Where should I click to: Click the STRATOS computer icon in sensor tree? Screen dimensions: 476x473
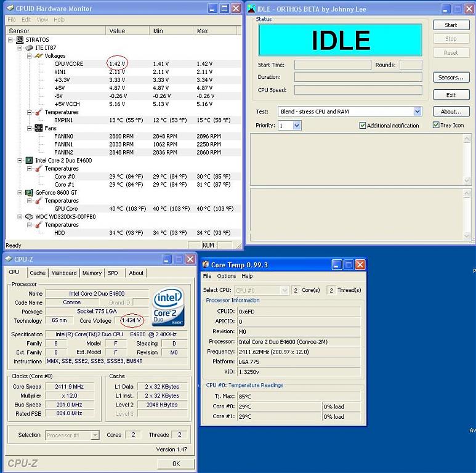point(20,40)
